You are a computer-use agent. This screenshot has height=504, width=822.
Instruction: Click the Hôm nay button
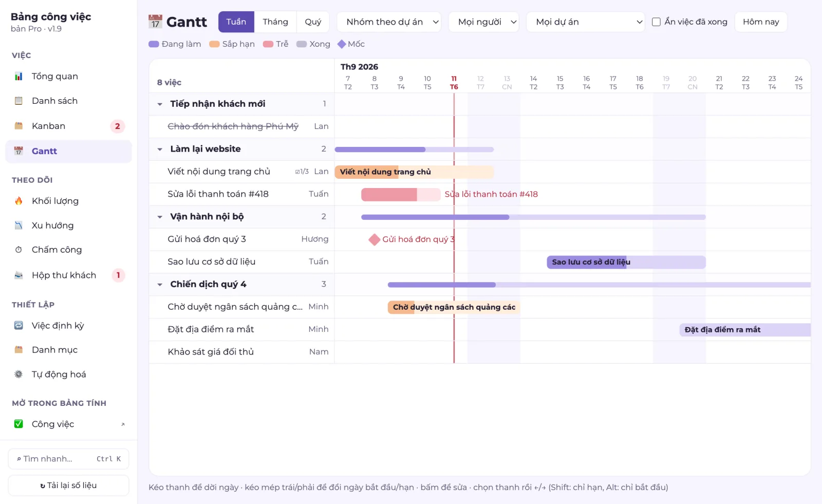point(761,22)
